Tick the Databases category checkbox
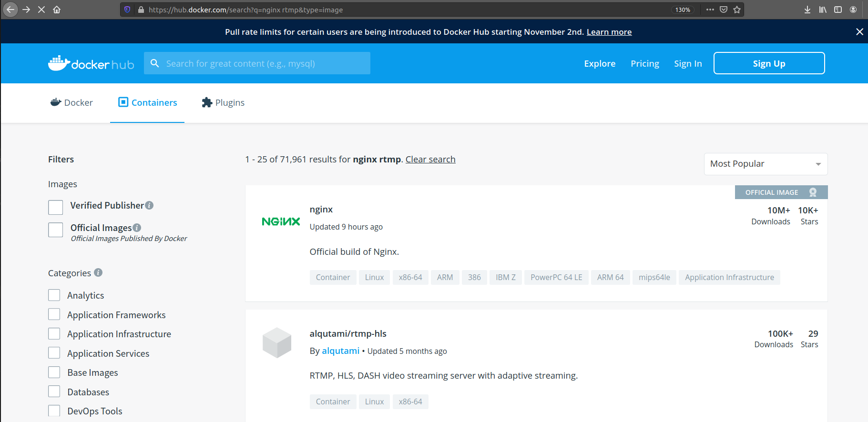This screenshot has height=422, width=868. pyautogui.click(x=54, y=392)
